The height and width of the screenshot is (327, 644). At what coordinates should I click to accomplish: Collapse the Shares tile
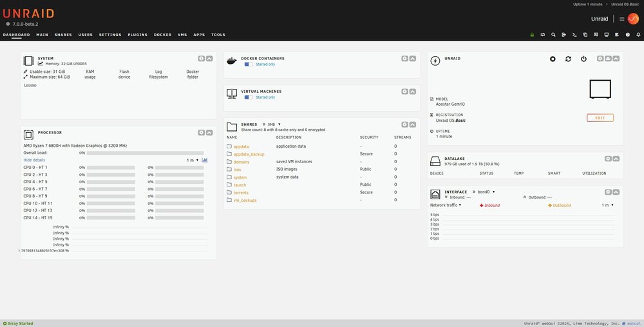pos(412,124)
